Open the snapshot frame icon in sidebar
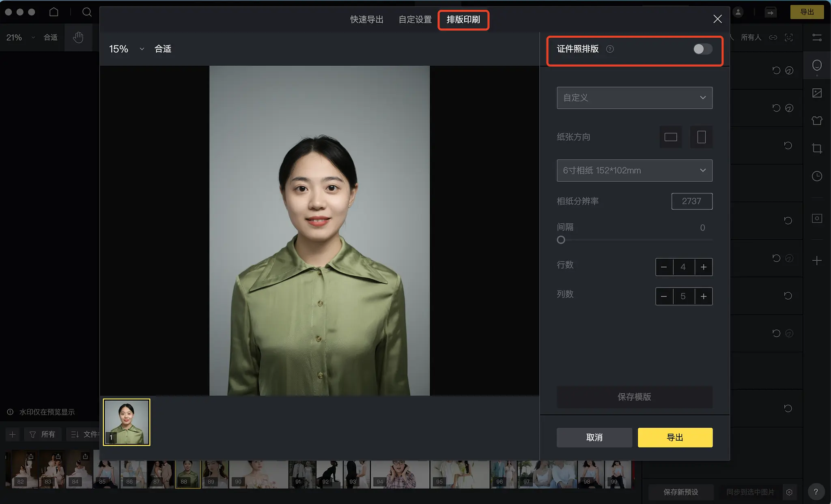 coord(817,218)
